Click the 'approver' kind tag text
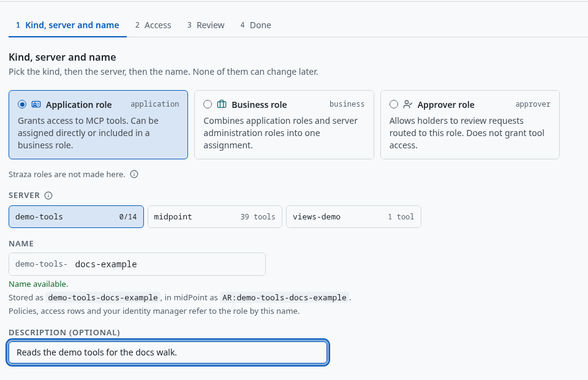Image resolution: width=588 pixels, height=380 pixels. (x=533, y=104)
